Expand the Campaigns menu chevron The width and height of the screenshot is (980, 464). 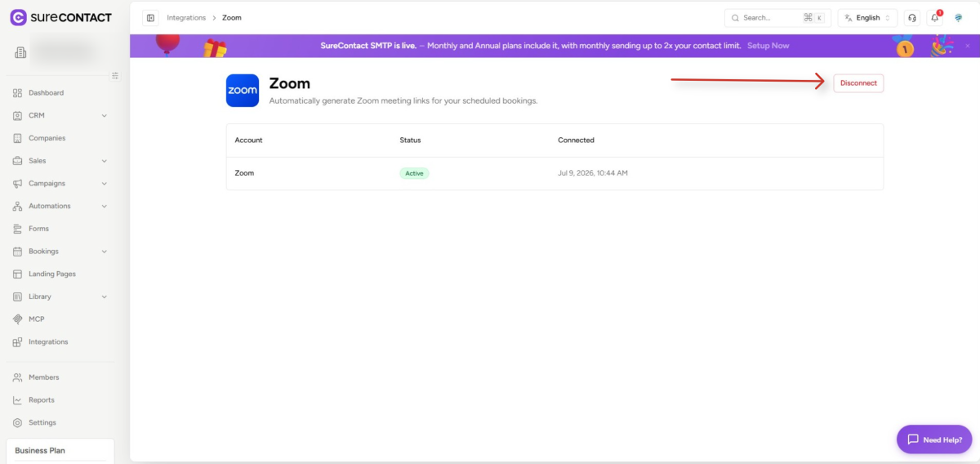click(105, 184)
